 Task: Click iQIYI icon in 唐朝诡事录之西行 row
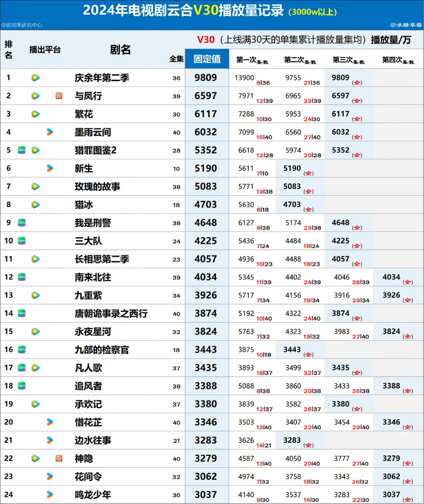22,313
